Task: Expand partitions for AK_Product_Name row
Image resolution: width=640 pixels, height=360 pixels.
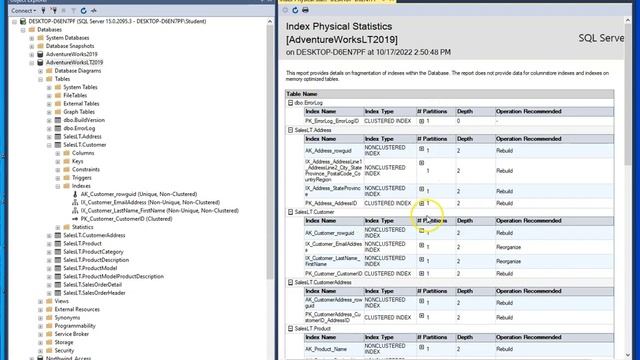Action: [x=421, y=347]
